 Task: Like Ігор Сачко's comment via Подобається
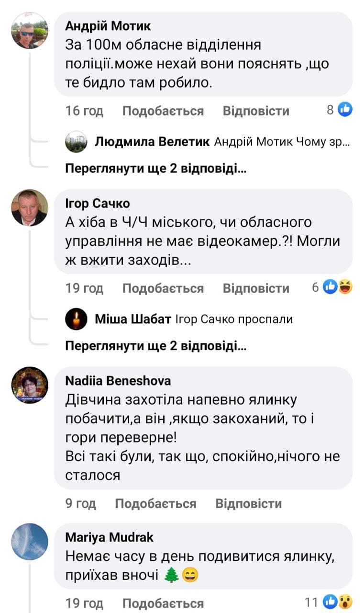[163, 288]
